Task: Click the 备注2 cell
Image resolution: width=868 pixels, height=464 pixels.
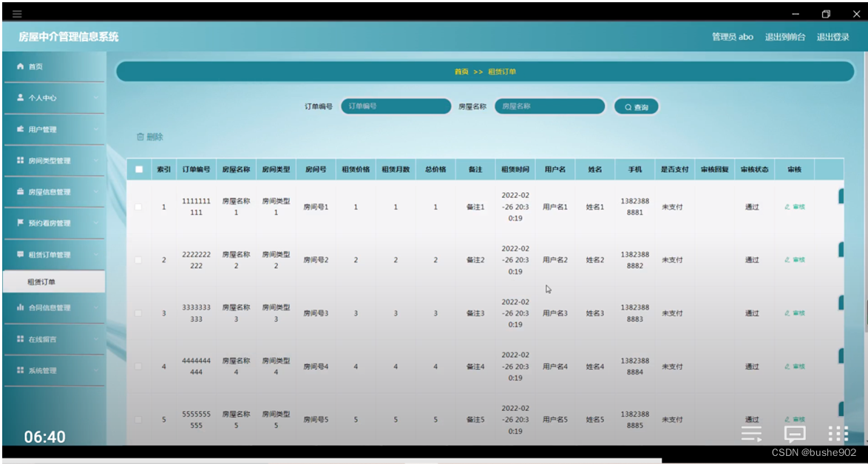Action: [475, 260]
